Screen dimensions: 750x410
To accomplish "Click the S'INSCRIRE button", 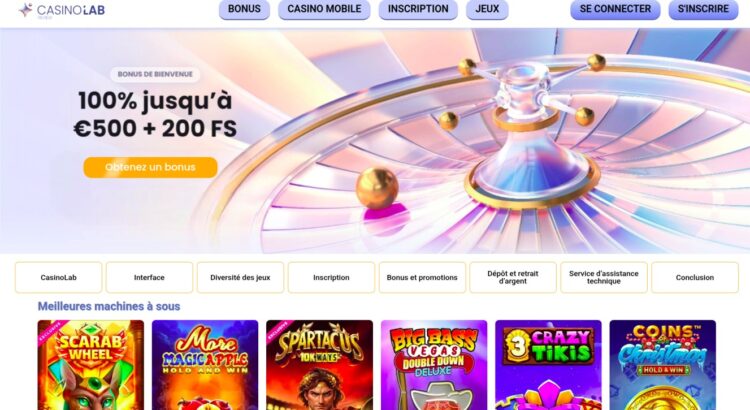I will [x=703, y=9].
